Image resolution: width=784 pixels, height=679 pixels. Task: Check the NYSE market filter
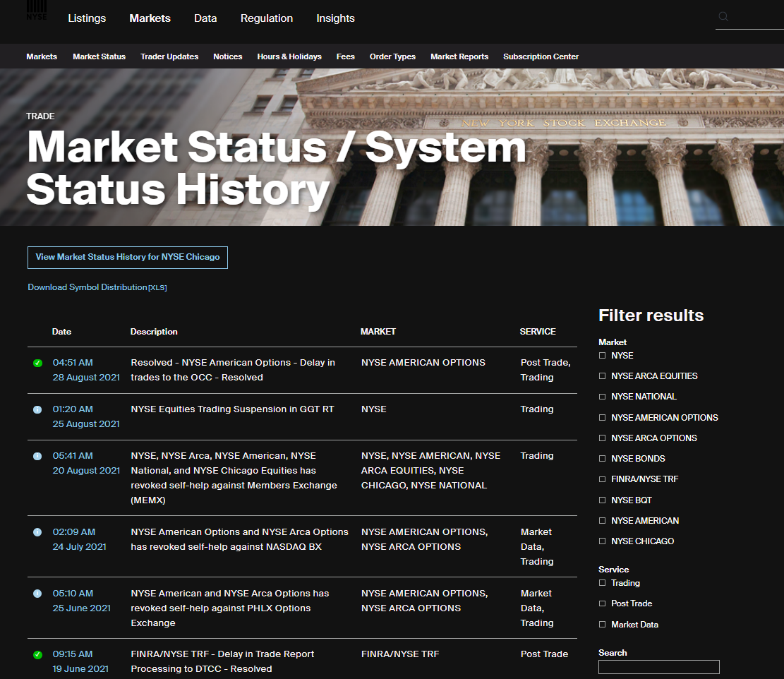602,356
